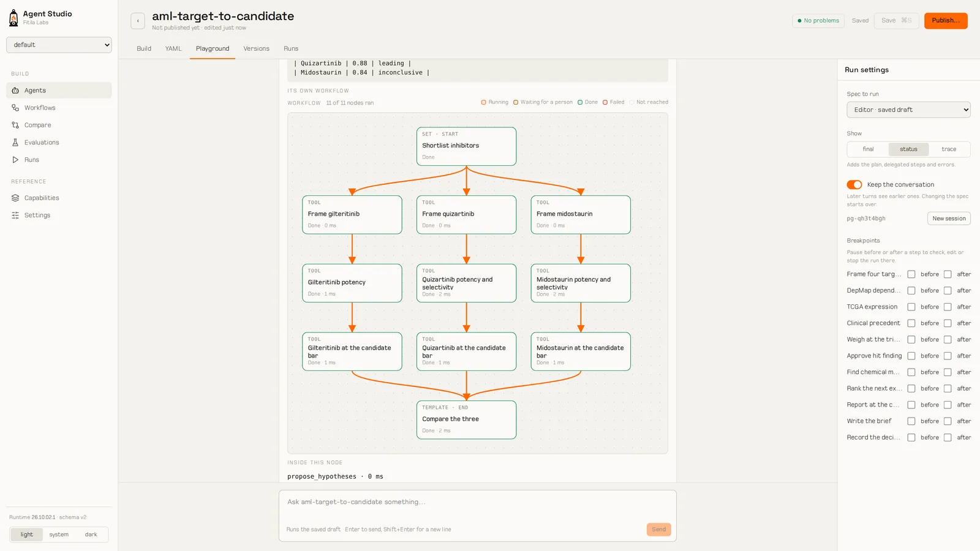
Task: Click the Compare branches icon in sidebar
Action: click(x=15, y=125)
